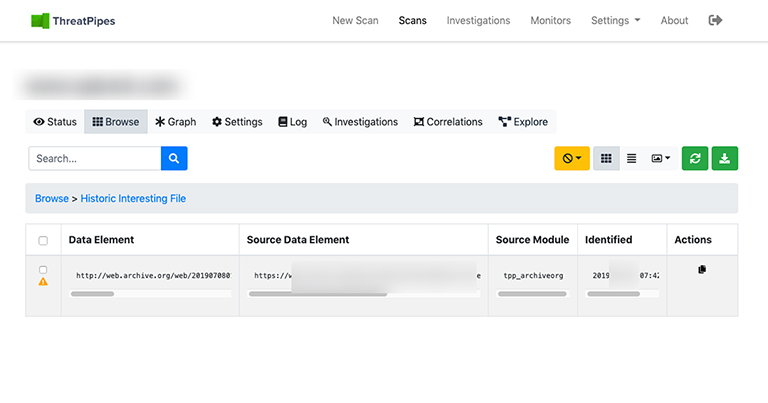
Task: Go to New Scan page
Action: pos(355,20)
